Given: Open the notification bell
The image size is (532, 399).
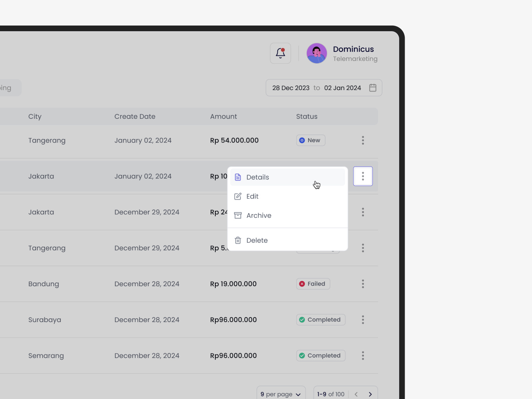Looking at the screenshot, I should click(280, 53).
